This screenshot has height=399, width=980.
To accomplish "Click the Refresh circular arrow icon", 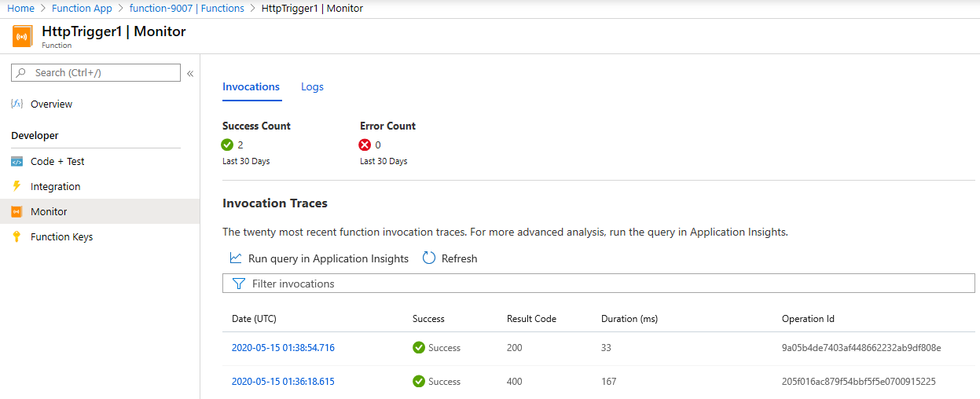I will pyautogui.click(x=429, y=258).
